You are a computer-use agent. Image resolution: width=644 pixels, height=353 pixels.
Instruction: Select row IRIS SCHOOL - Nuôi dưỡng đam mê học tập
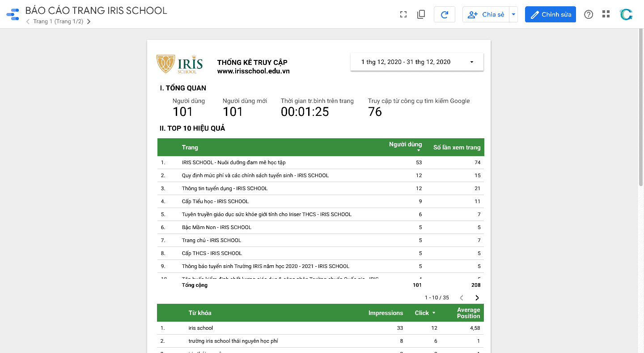coord(320,162)
